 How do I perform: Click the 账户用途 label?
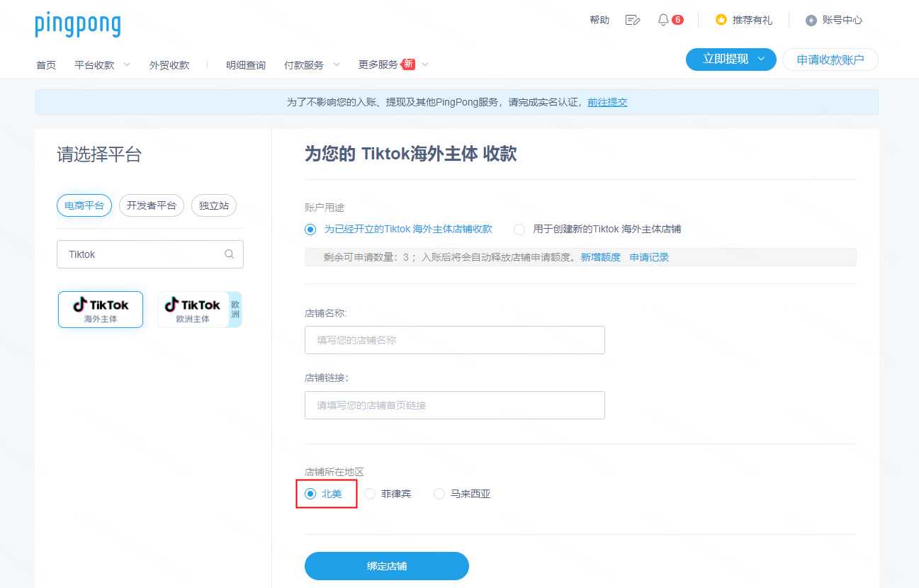(x=325, y=208)
